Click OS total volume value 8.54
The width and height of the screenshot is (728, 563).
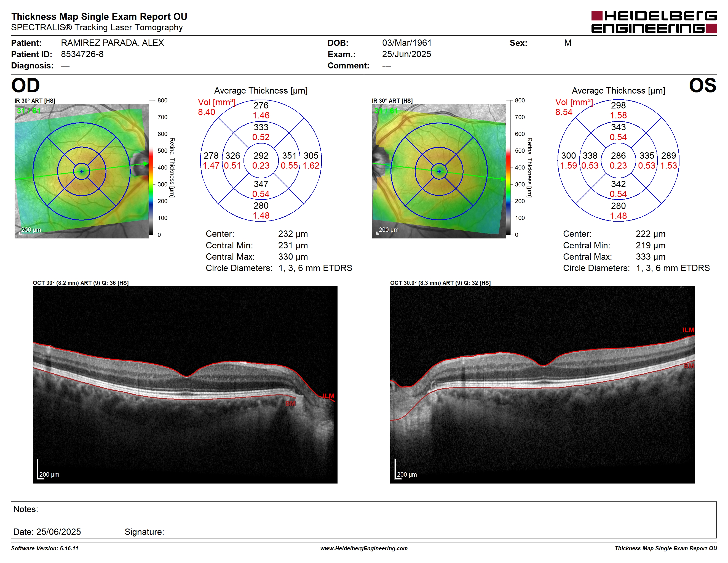[x=564, y=112]
